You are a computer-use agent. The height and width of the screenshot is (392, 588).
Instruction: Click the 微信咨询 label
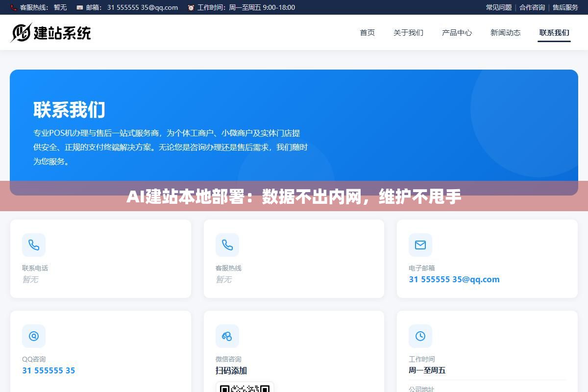(x=228, y=359)
